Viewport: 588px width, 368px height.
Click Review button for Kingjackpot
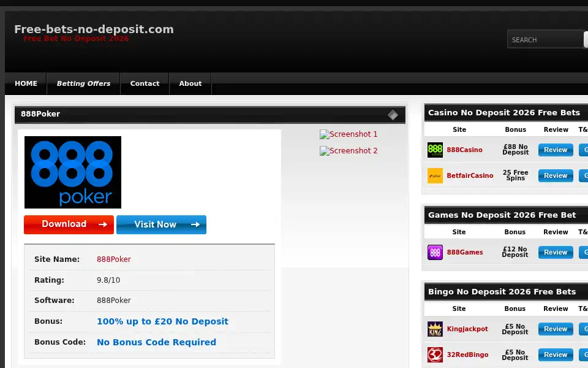tap(556, 329)
